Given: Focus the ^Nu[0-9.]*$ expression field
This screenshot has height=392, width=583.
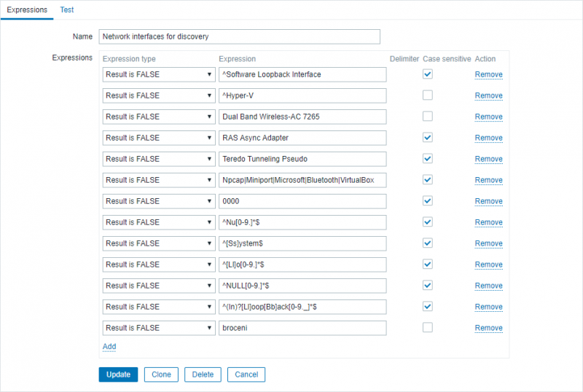Looking at the screenshot, I should [302, 222].
